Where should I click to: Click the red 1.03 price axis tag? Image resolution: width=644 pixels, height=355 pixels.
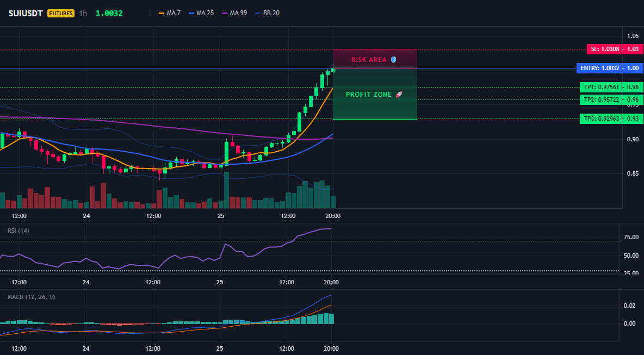tap(633, 49)
